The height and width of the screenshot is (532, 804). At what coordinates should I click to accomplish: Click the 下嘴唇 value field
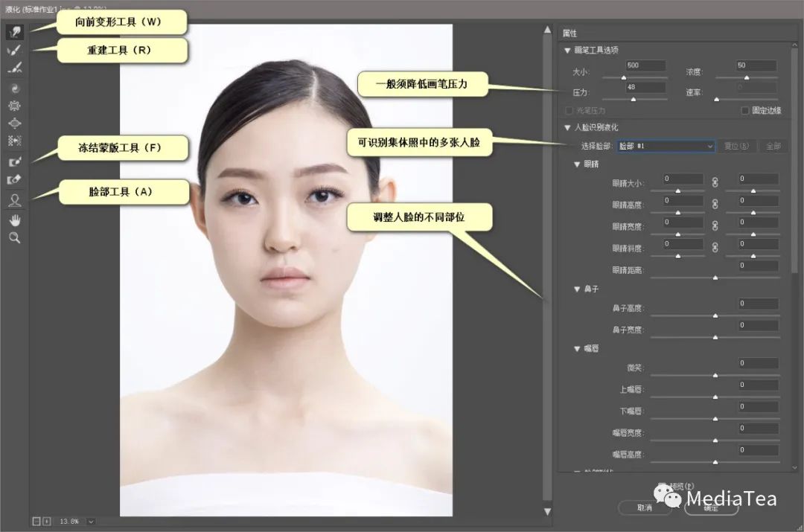pyautogui.click(x=759, y=407)
